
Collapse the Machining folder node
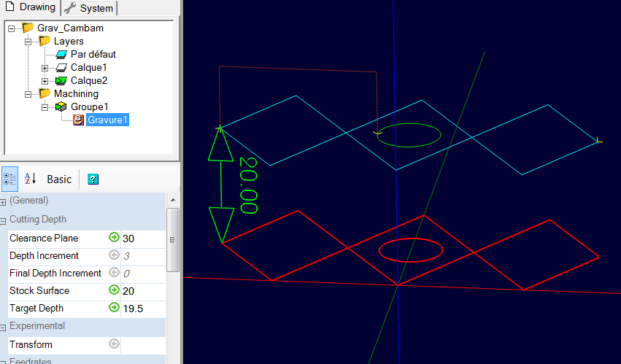(28, 94)
